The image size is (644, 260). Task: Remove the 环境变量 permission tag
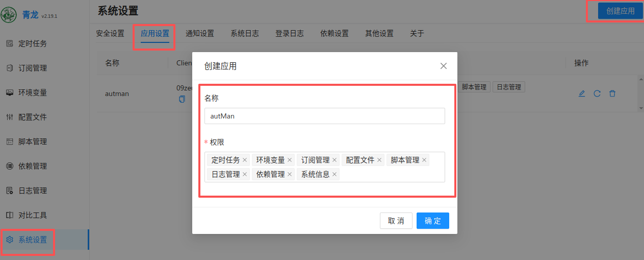(x=290, y=160)
